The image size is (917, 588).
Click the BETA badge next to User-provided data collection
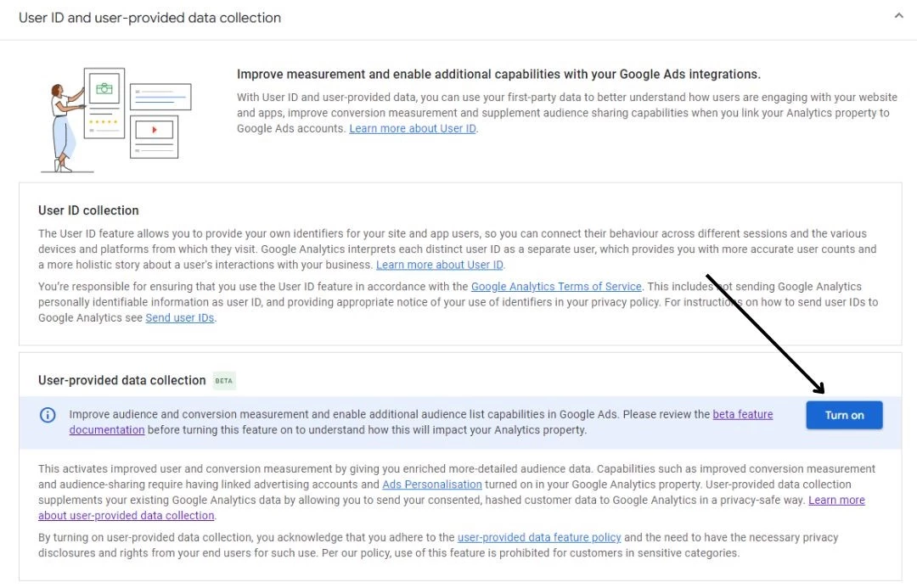(223, 381)
